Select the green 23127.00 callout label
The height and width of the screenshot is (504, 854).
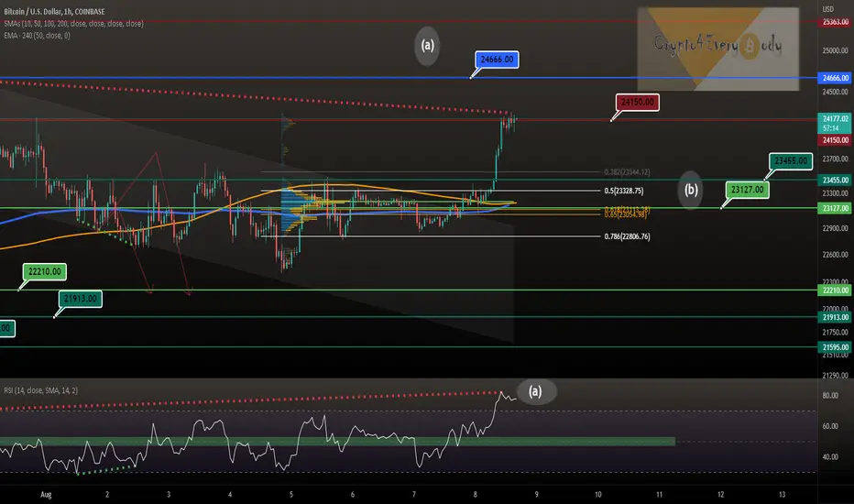[x=748, y=190]
